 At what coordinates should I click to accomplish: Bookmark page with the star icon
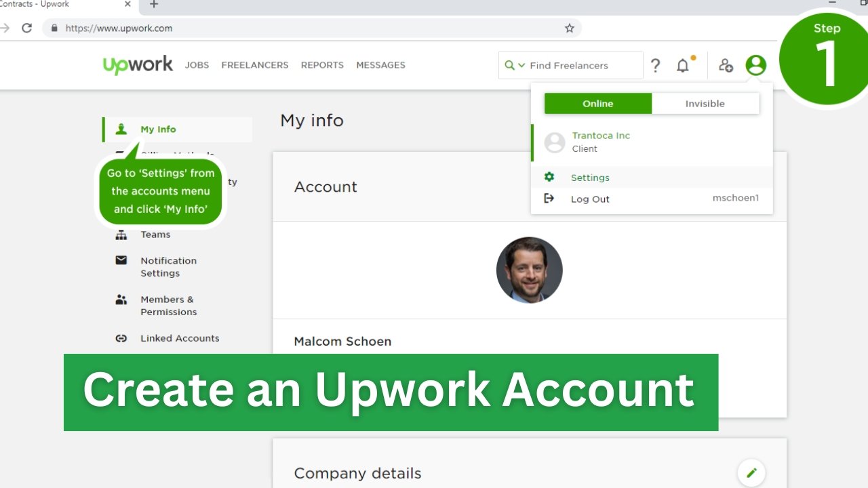pyautogui.click(x=570, y=28)
